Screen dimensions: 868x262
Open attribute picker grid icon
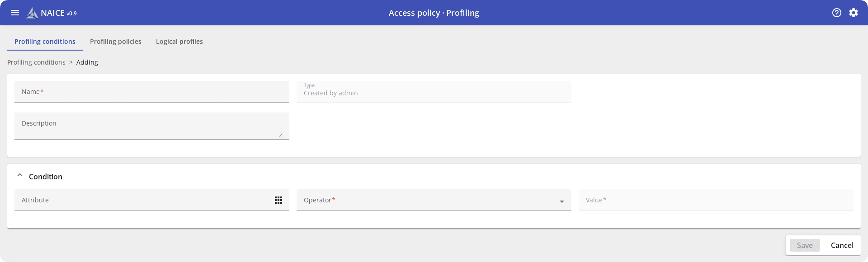click(278, 200)
